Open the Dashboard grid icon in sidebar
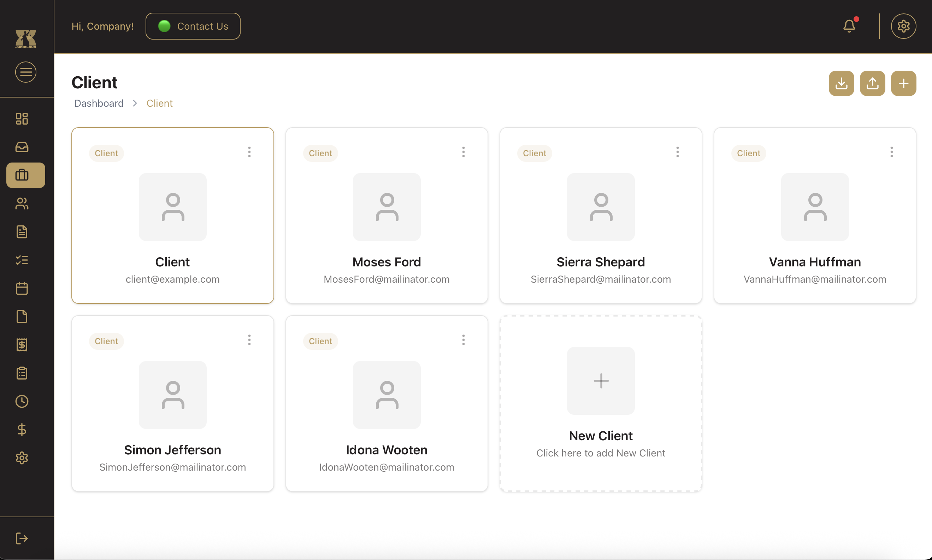The image size is (932, 560). point(22,118)
